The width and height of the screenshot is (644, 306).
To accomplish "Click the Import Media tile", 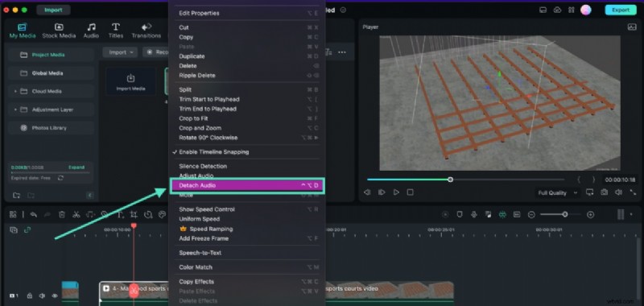I will click(x=130, y=81).
